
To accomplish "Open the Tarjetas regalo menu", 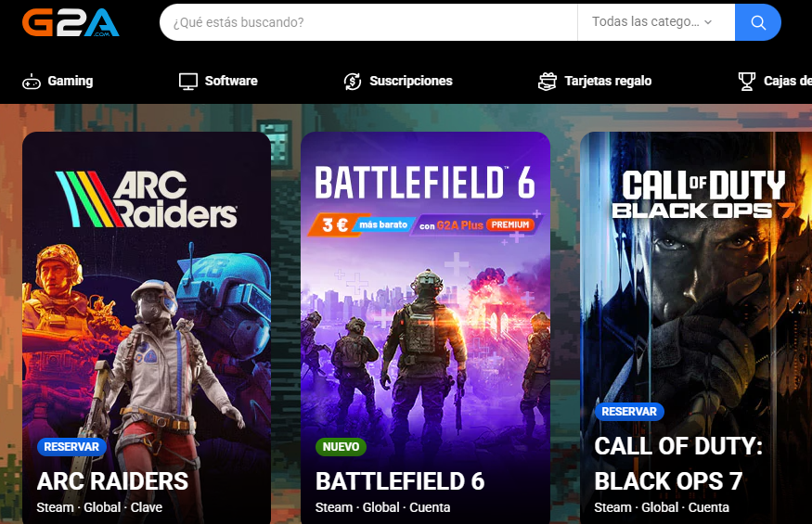I will click(x=608, y=81).
